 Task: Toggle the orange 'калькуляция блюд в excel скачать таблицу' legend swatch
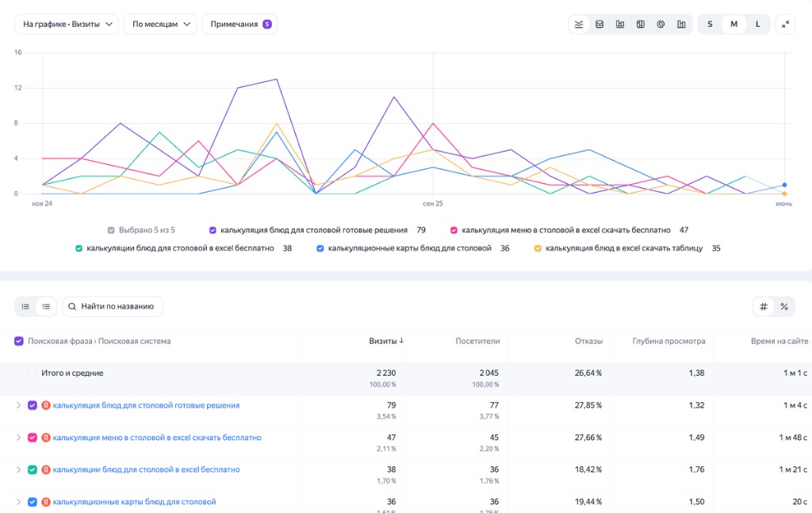(x=538, y=248)
